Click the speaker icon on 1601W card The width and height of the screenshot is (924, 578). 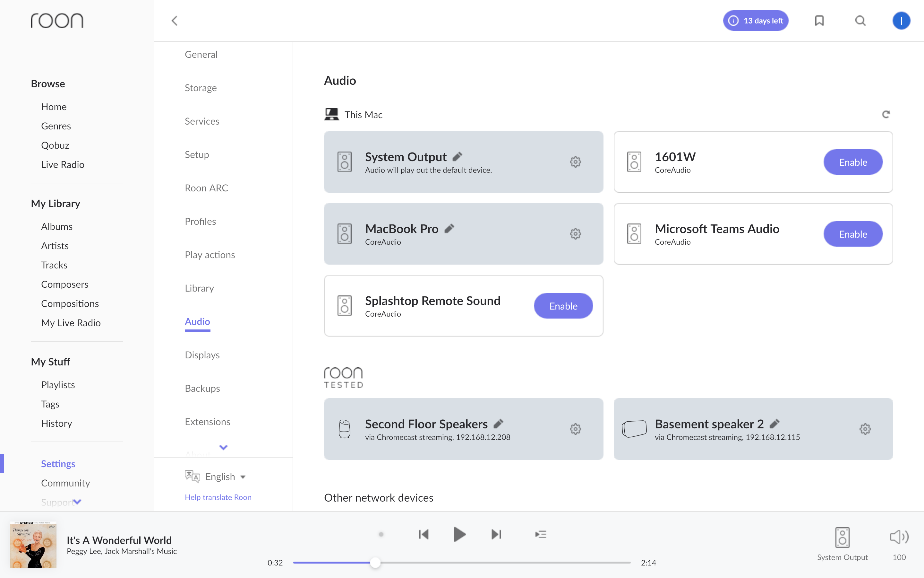[x=634, y=162]
